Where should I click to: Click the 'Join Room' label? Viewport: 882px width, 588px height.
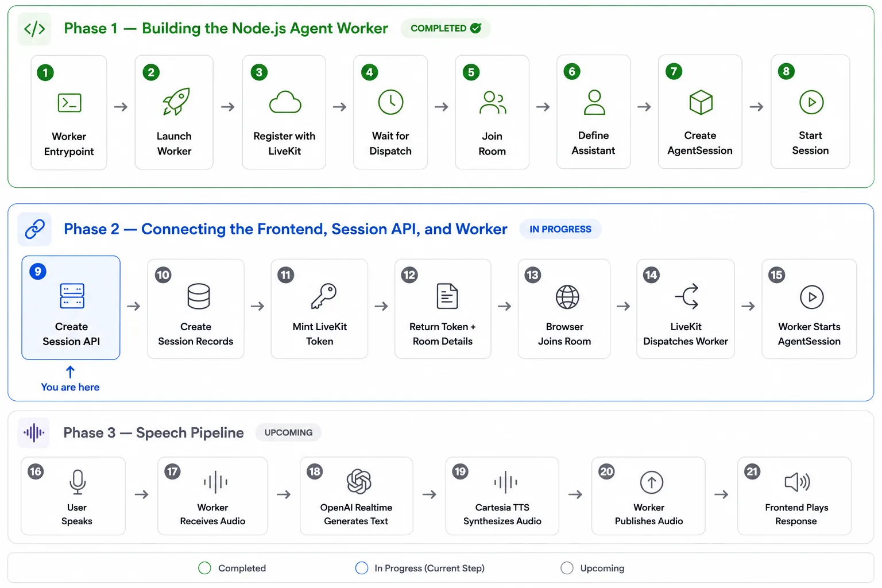(492, 144)
